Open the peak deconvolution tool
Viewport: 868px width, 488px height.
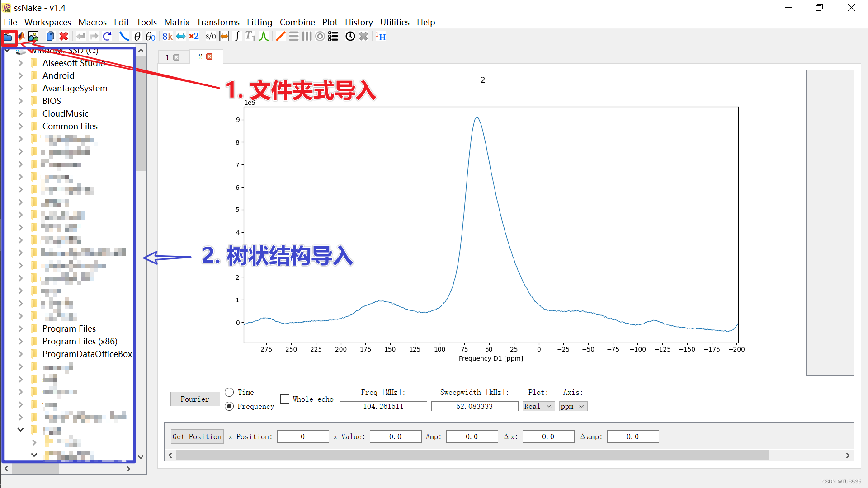click(264, 36)
